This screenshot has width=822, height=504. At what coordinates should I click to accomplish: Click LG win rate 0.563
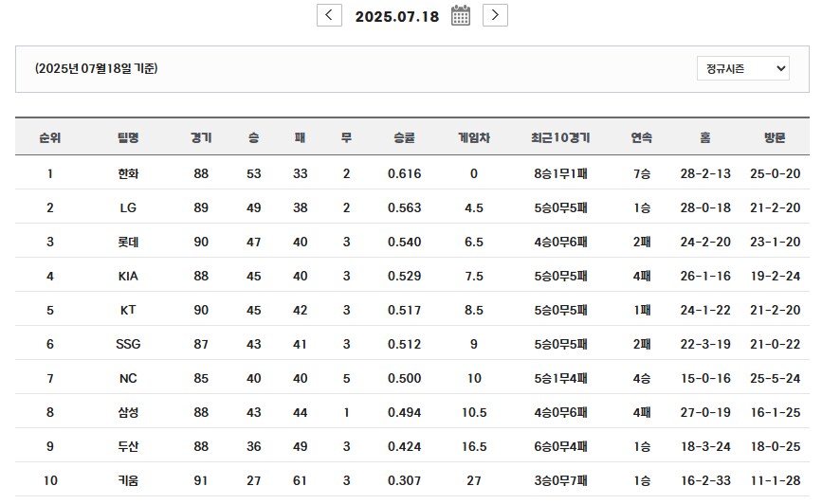pos(404,207)
